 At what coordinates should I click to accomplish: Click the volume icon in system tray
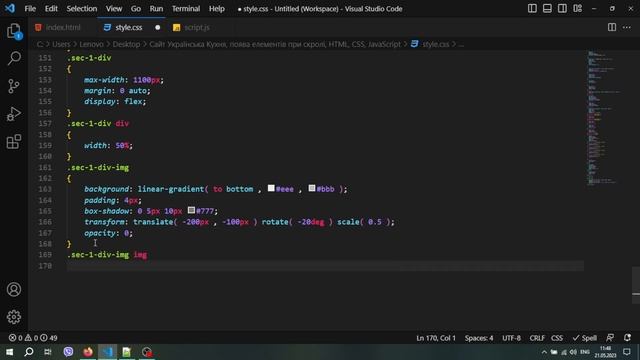coord(573,352)
